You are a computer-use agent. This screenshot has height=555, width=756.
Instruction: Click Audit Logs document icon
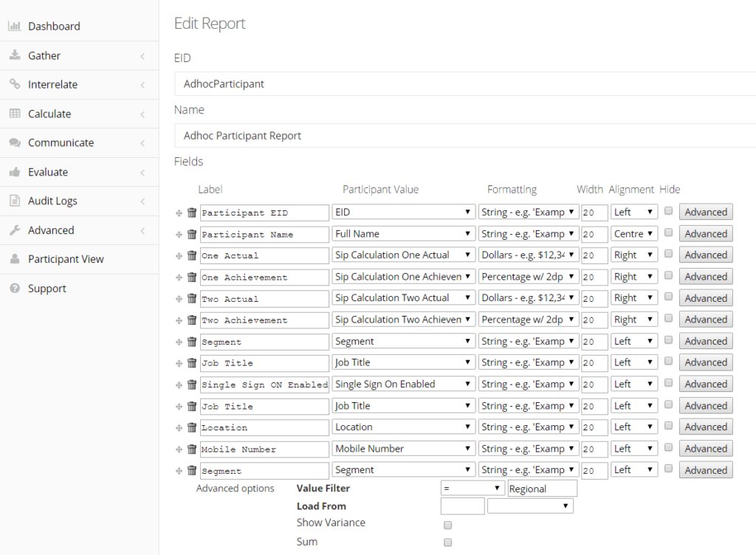[15, 201]
